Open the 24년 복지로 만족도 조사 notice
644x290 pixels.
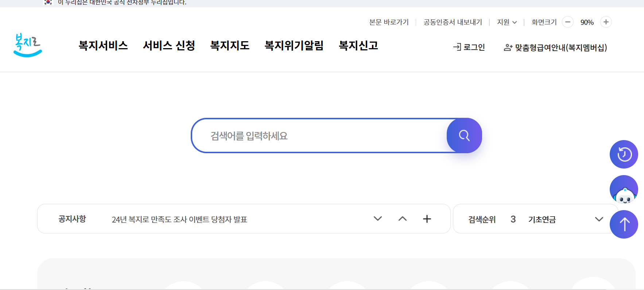179,220
